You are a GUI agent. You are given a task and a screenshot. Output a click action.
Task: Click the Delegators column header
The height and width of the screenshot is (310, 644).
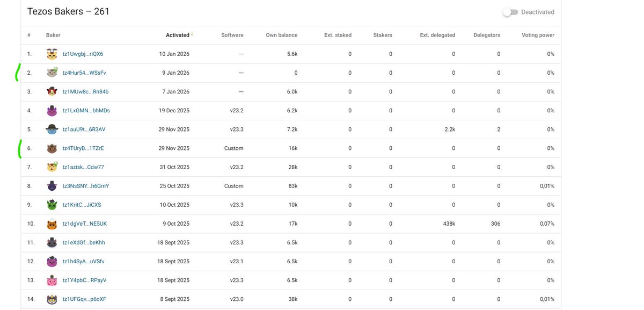(487, 35)
